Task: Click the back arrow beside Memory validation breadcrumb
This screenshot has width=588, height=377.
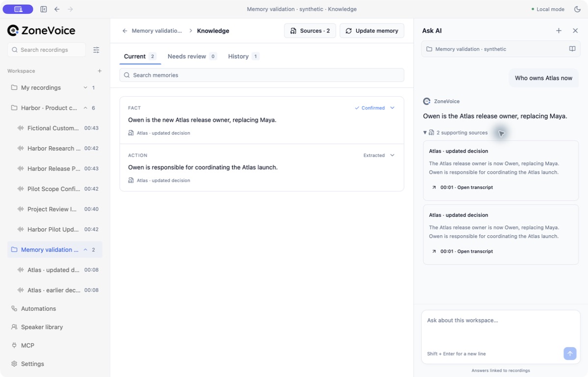Action: click(x=125, y=31)
